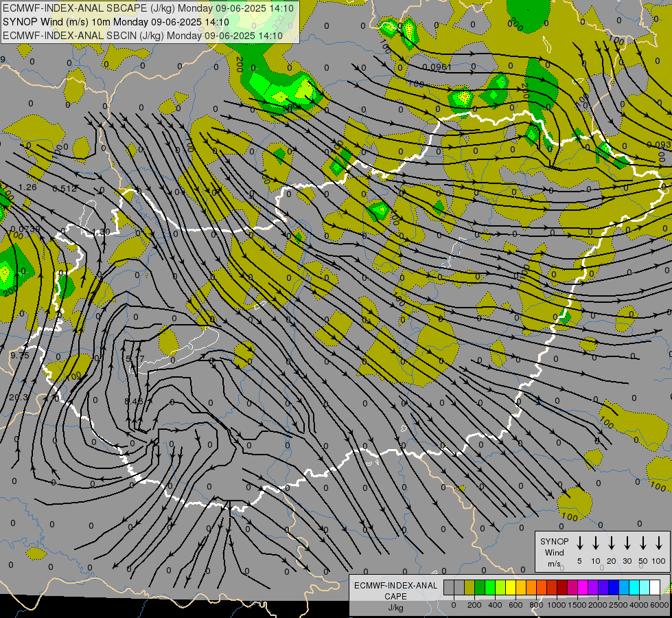Click the '0.0739' value on the map

point(25,229)
